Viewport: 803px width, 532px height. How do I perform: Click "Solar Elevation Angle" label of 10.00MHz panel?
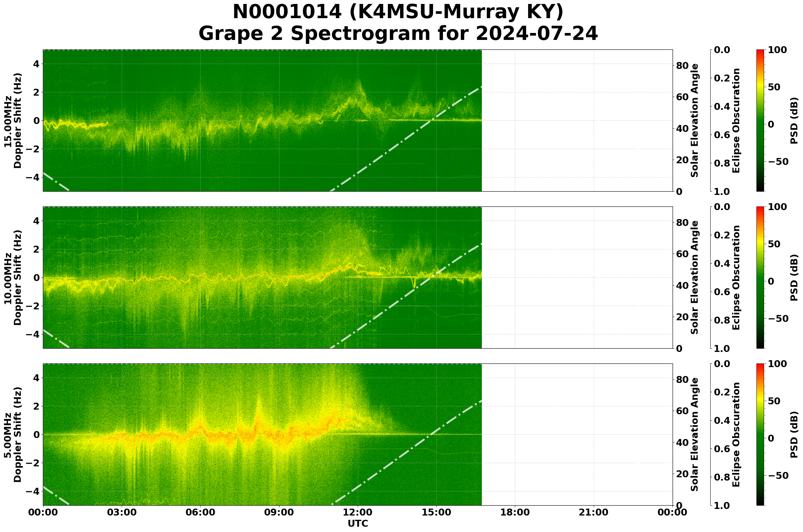[x=695, y=277]
